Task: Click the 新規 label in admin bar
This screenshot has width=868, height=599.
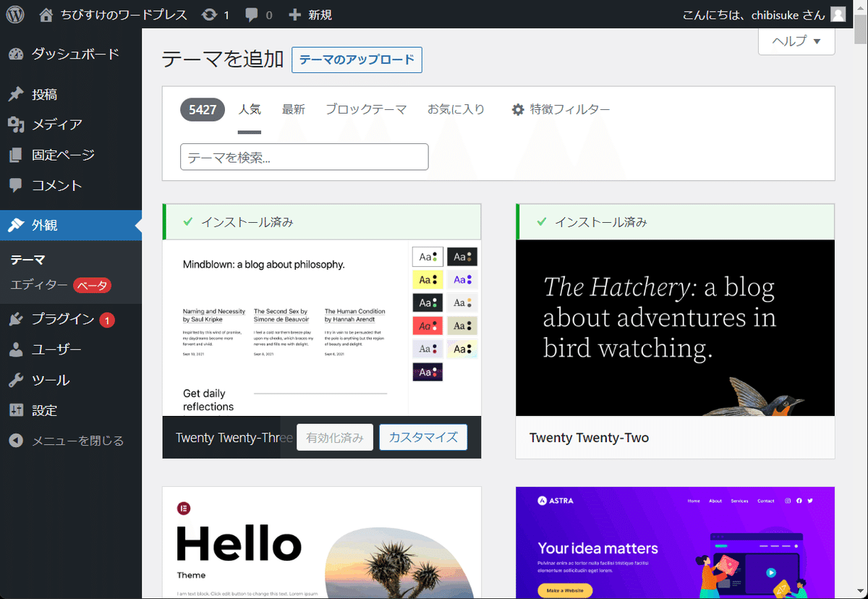Action: [320, 14]
